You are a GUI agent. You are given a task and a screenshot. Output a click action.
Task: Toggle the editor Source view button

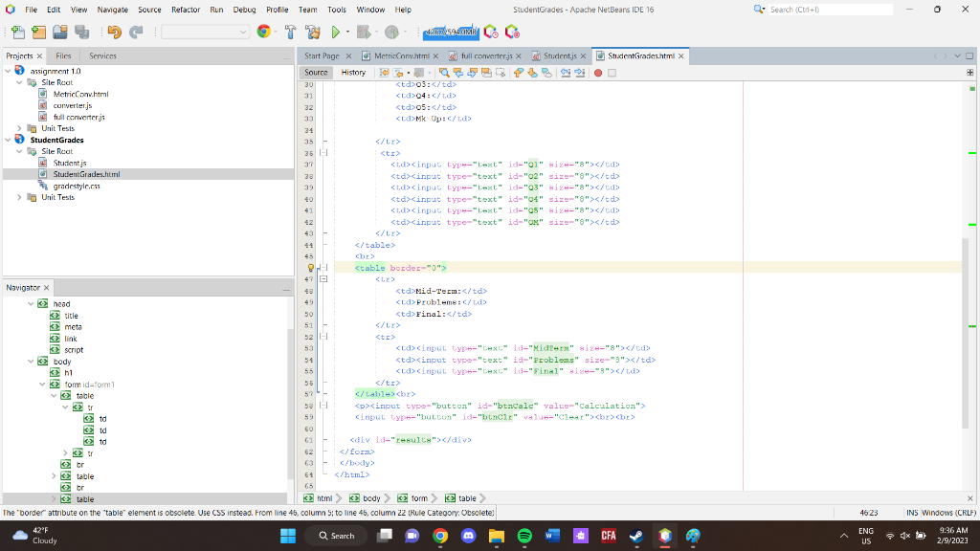click(316, 73)
